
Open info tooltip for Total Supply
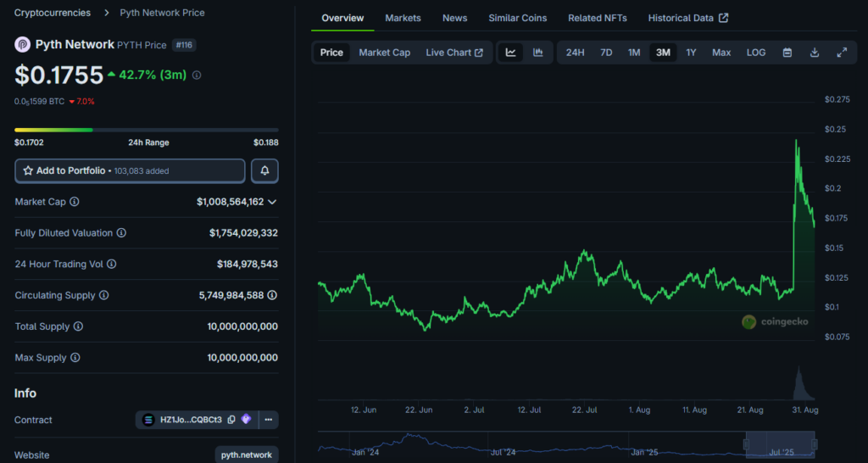78,326
